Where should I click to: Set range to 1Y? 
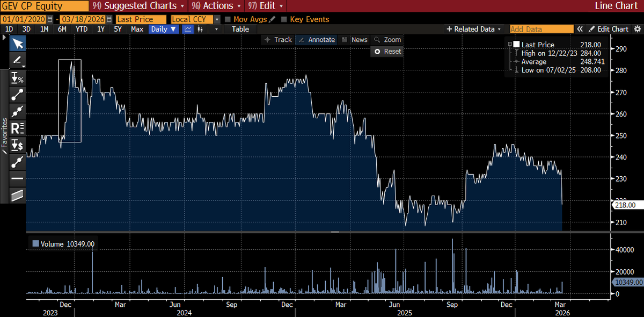click(x=101, y=29)
